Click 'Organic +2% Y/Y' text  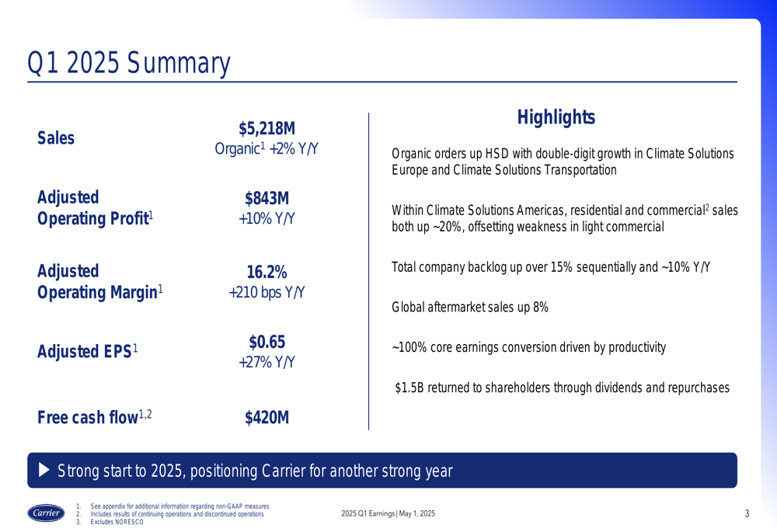tap(267, 148)
